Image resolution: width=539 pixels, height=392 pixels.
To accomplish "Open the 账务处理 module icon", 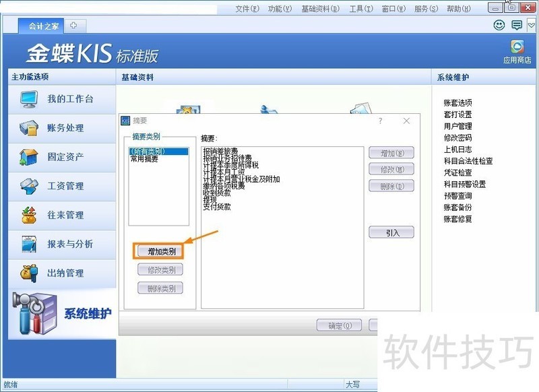I will (28, 128).
